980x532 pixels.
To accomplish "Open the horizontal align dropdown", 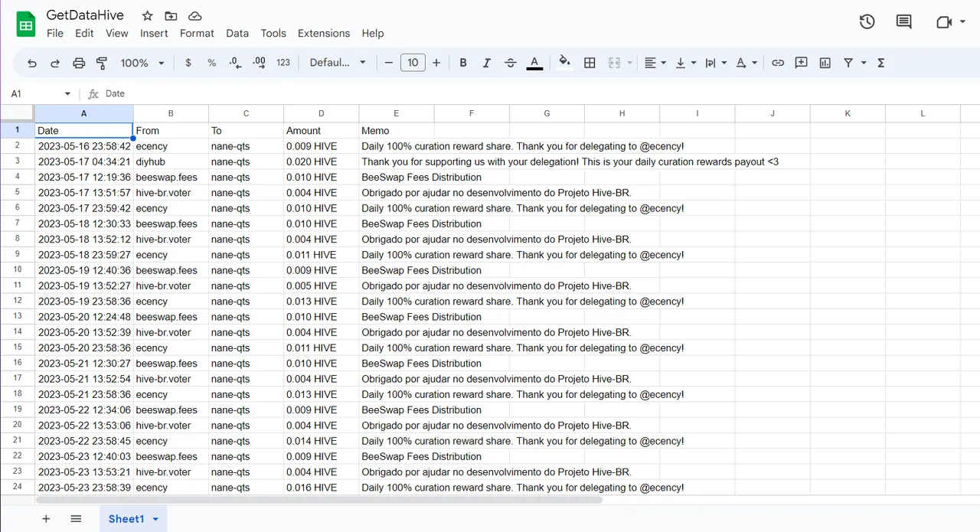I will (655, 63).
